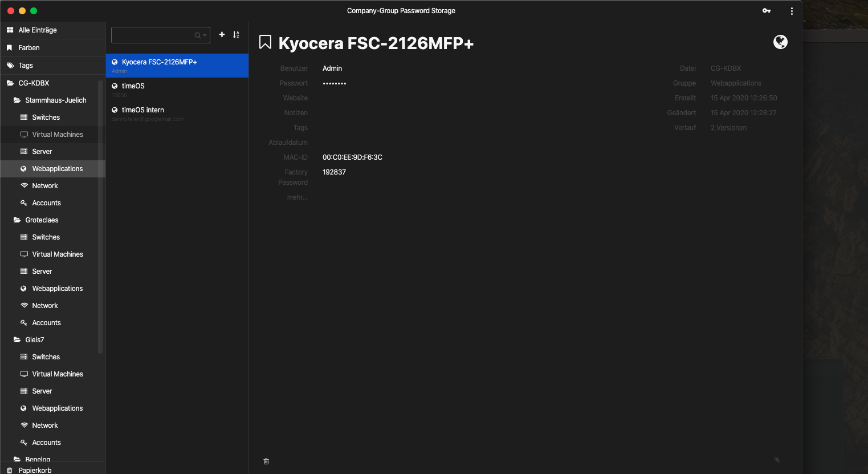Click the globe icon beside Kyocera FSC-2126MFP+
Viewport: 868px width, 474px height.
(780, 42)
